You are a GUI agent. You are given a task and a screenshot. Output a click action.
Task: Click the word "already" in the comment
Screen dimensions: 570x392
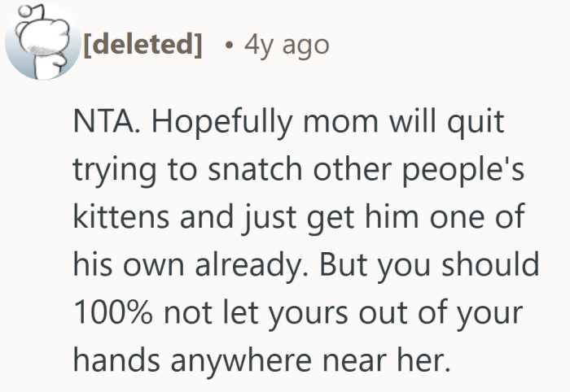[261, 266]
